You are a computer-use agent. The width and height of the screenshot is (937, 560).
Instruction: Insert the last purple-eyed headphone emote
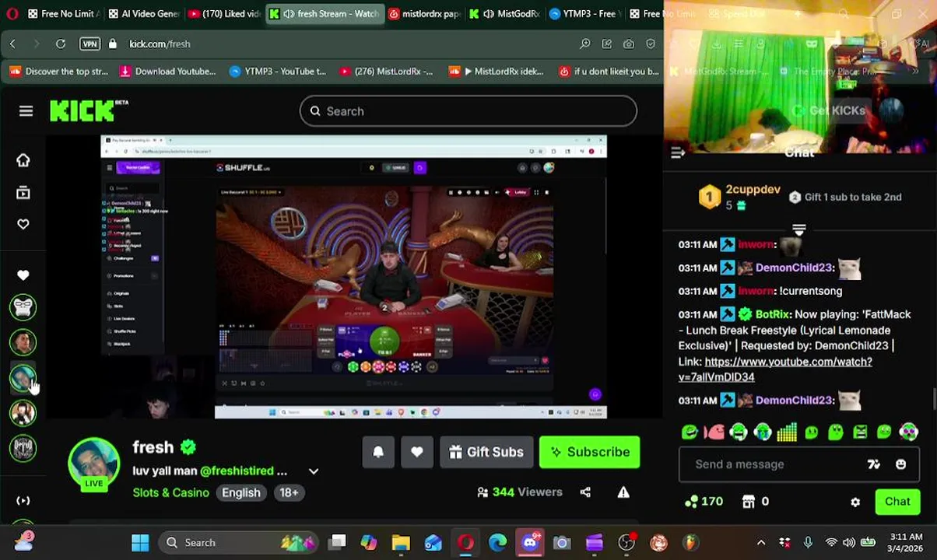[908, 432]
